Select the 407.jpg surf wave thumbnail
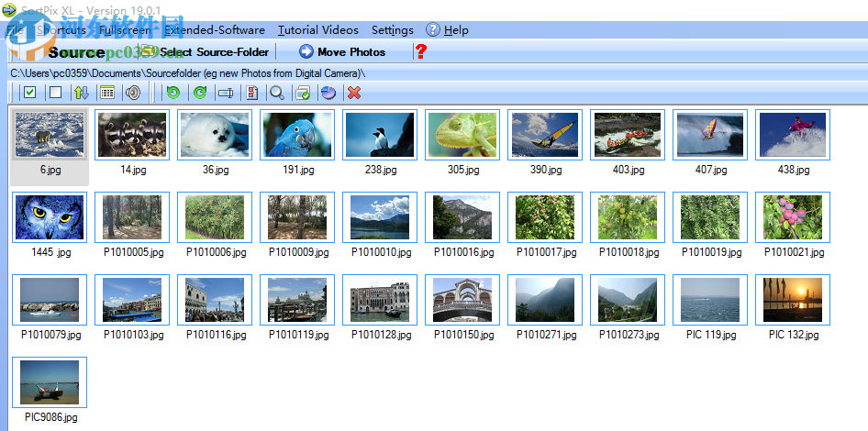Image resolution: width=868 pixels, height=431 pixels. pyautogui.click(x=710, y=135)
